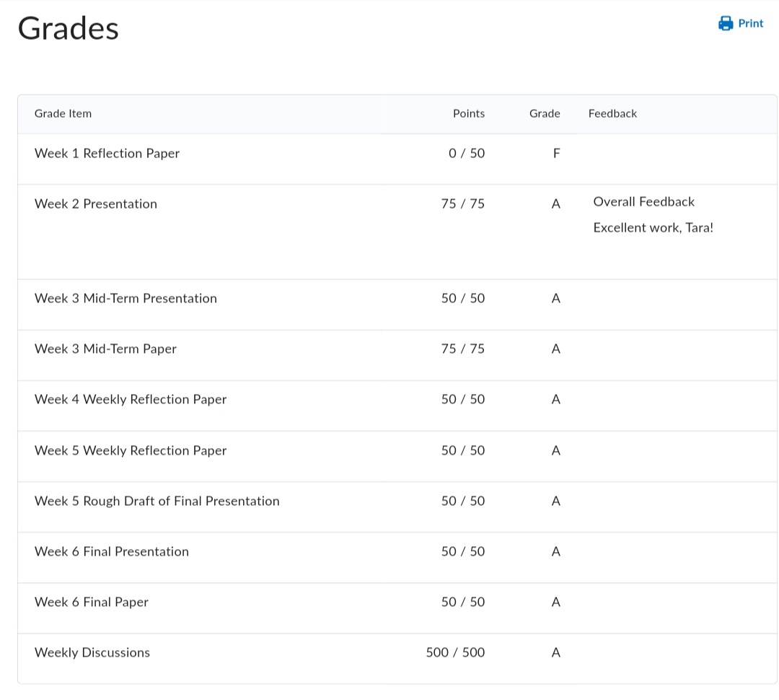Screen dimensions: 779x700
Task: Select the Week 1 Reflection Paper row
Action: (x=107, y=153)
